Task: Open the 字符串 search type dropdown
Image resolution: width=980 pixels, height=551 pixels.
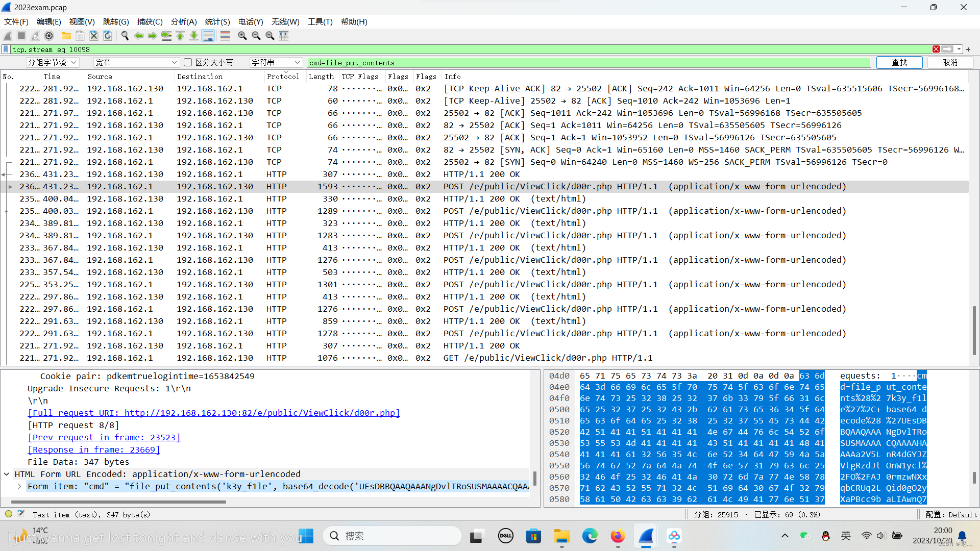Action: (x=276, y=62)
